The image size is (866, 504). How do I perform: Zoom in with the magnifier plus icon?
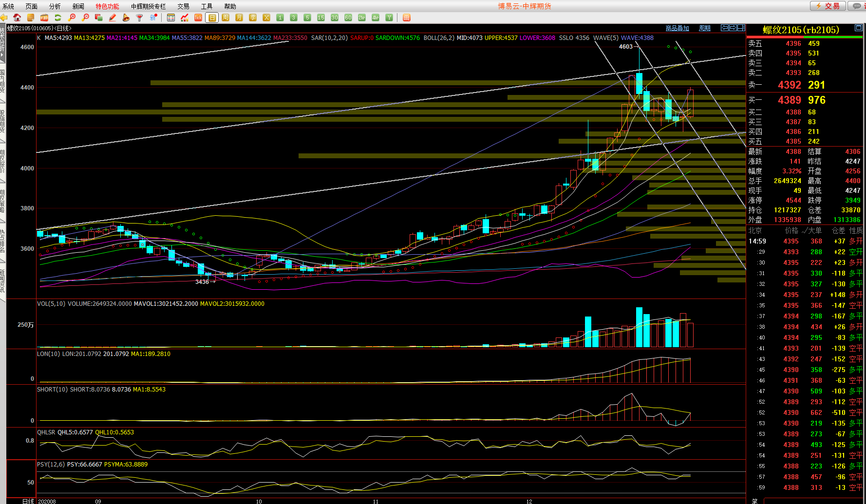coord(72,18)
